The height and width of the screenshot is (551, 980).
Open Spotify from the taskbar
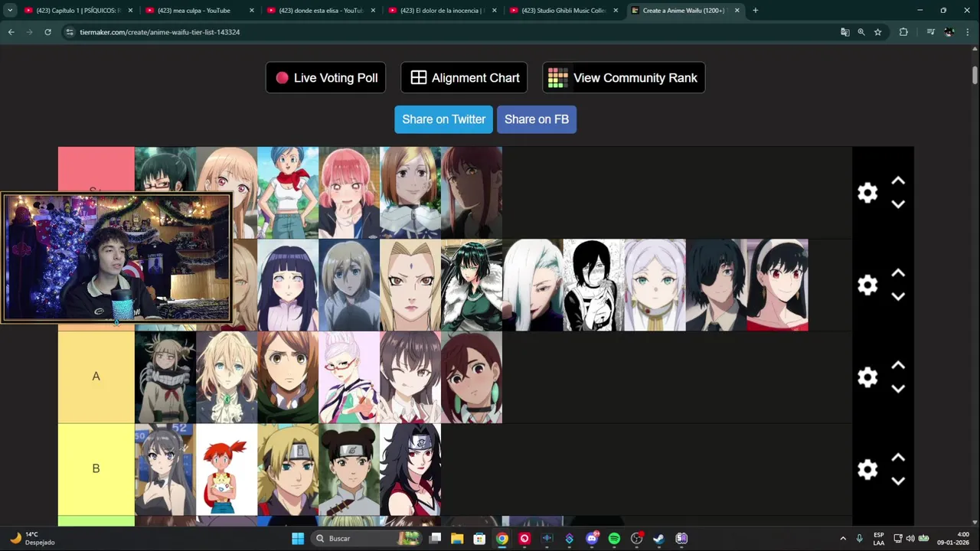(614, 539)
